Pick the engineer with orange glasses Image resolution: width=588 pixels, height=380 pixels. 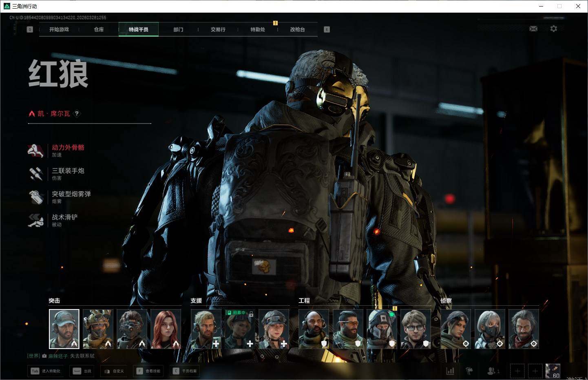pos(348,329)
